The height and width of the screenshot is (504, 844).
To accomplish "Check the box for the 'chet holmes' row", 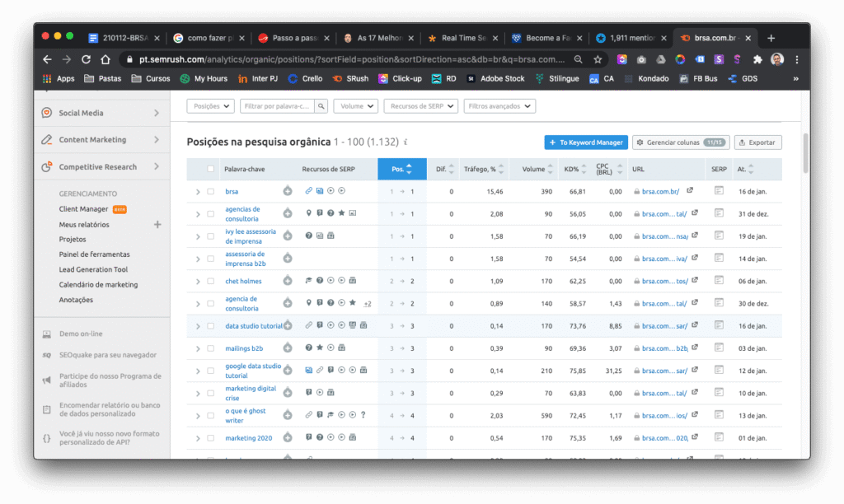I will [x=210, y=282].
